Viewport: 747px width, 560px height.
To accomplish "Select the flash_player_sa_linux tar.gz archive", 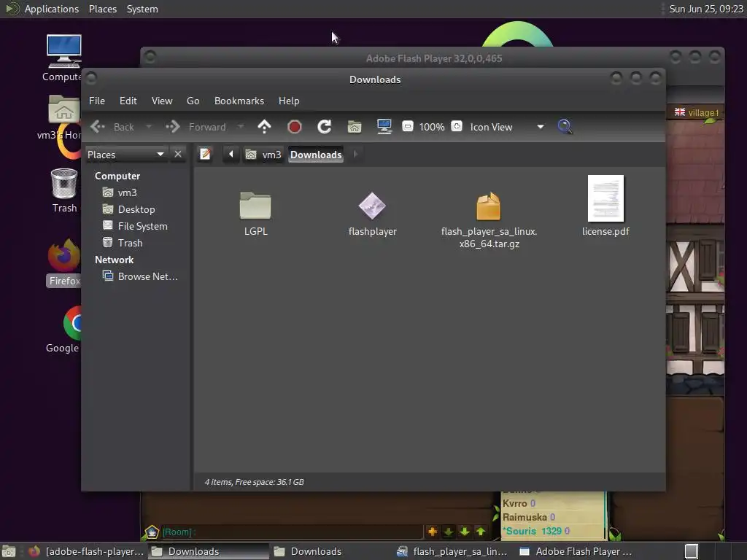I will [489, 206].
